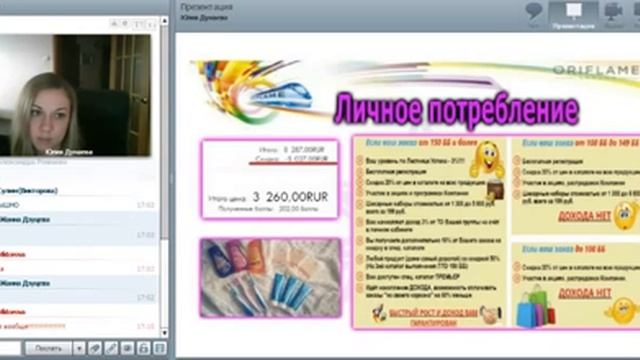Click the second clip link icon
The height and width of the screenshot is (360, 640).
coord(111,349)
